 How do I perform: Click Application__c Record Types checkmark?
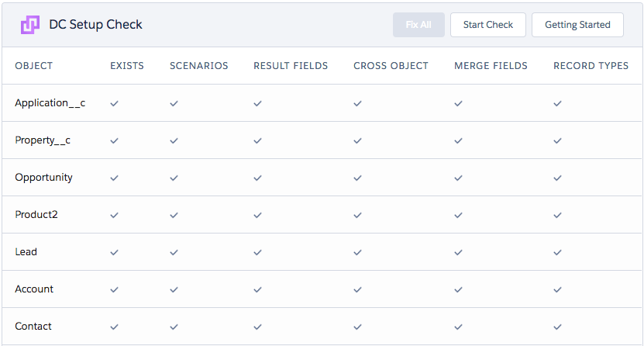click(557, 103)
